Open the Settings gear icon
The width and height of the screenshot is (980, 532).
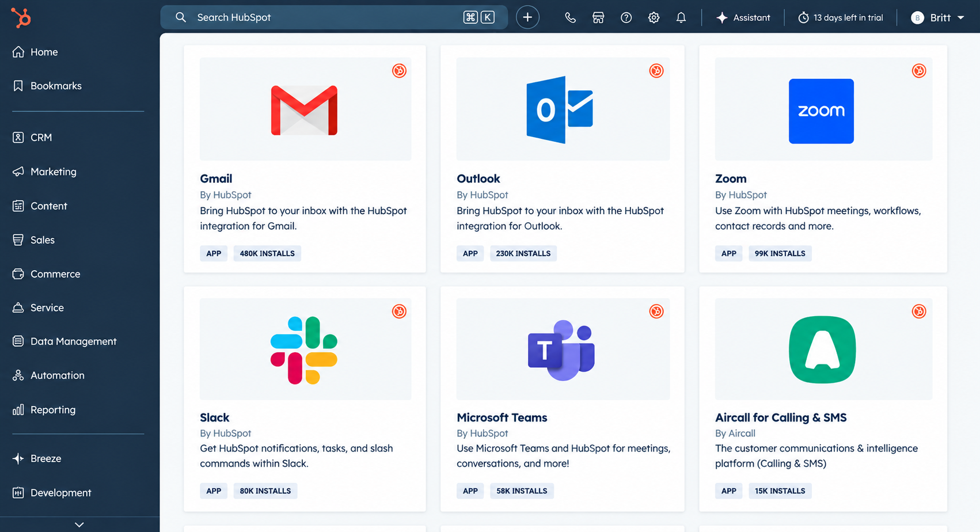[x=654, y=18]
